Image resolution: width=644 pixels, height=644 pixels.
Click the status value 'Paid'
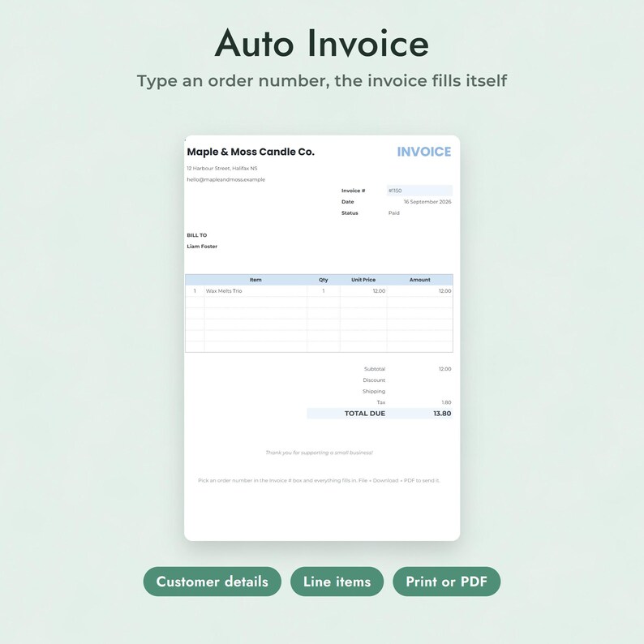point(394,213)
